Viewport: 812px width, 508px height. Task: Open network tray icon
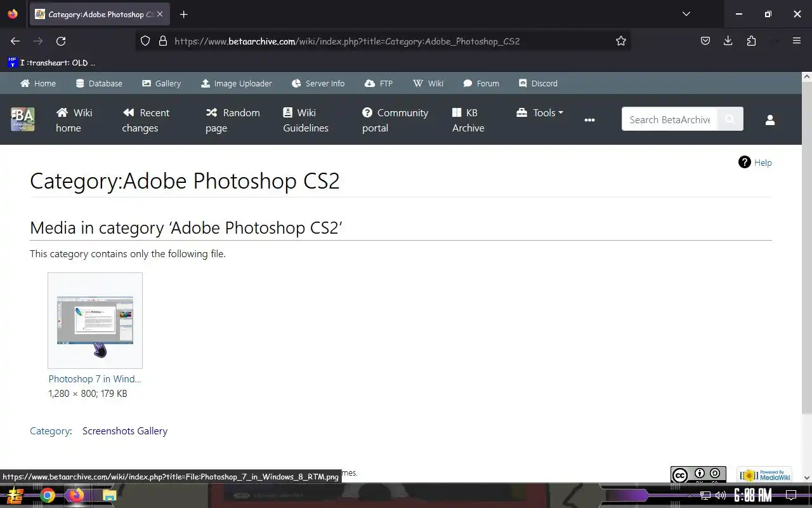coord(705,495)
